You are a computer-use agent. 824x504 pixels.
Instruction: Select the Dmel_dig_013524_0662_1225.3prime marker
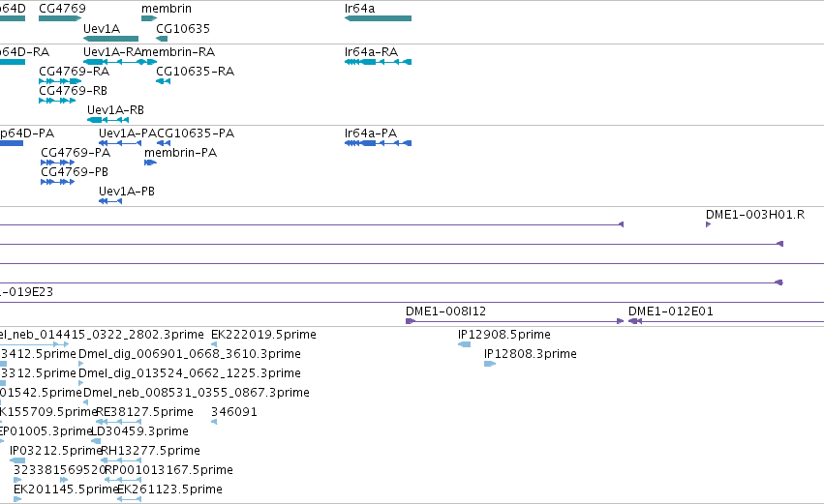pyautogui.click(x=81, y=383)
